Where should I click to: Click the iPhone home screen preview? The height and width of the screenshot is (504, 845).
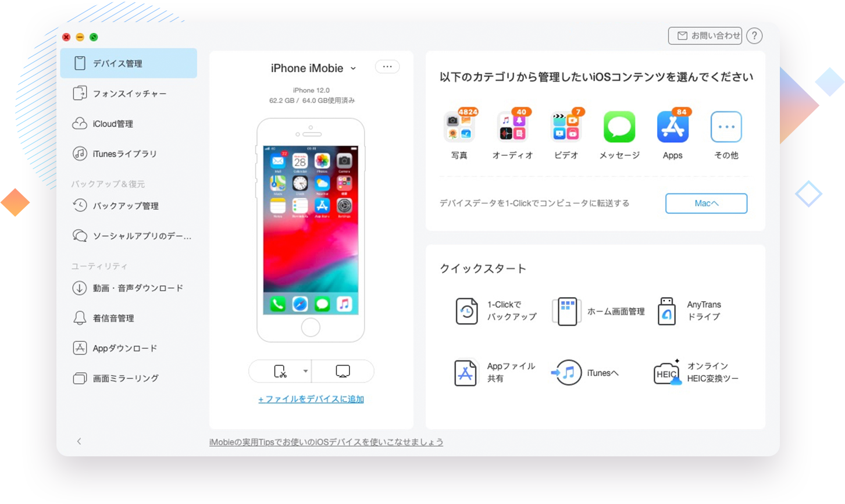pyautogui.click(x=311, y=230)
